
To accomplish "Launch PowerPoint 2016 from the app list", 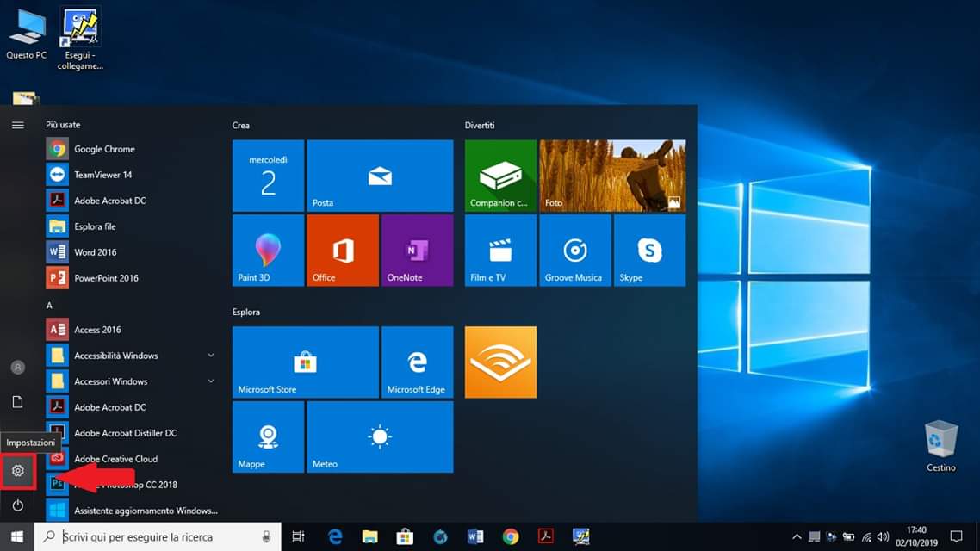I will click(131, 278).
